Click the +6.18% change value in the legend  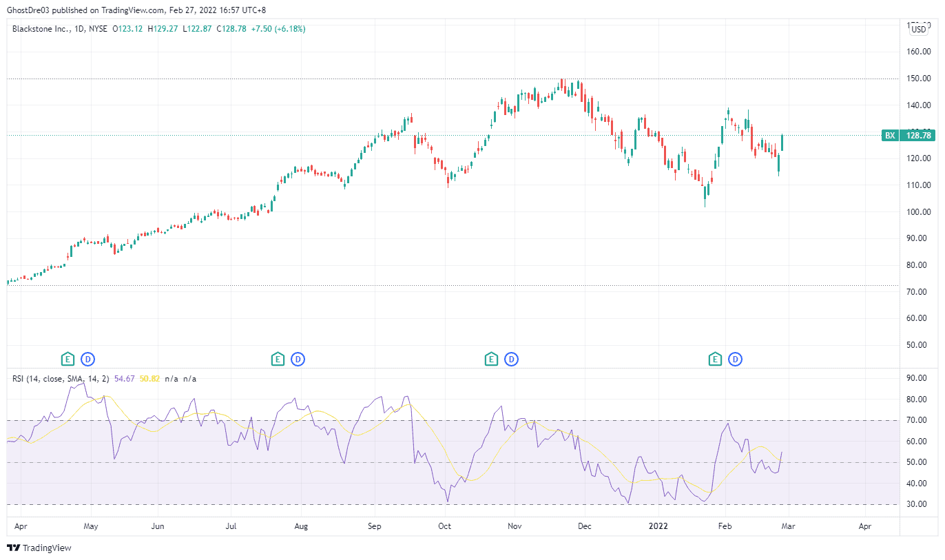point(289,30)
